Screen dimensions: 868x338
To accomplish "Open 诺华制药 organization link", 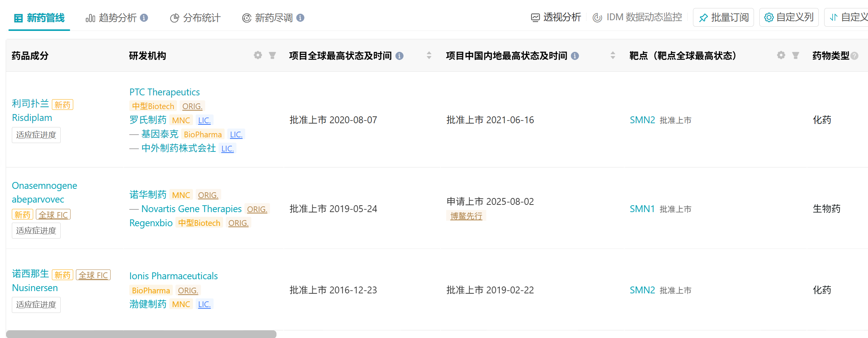I will point(148,195).
